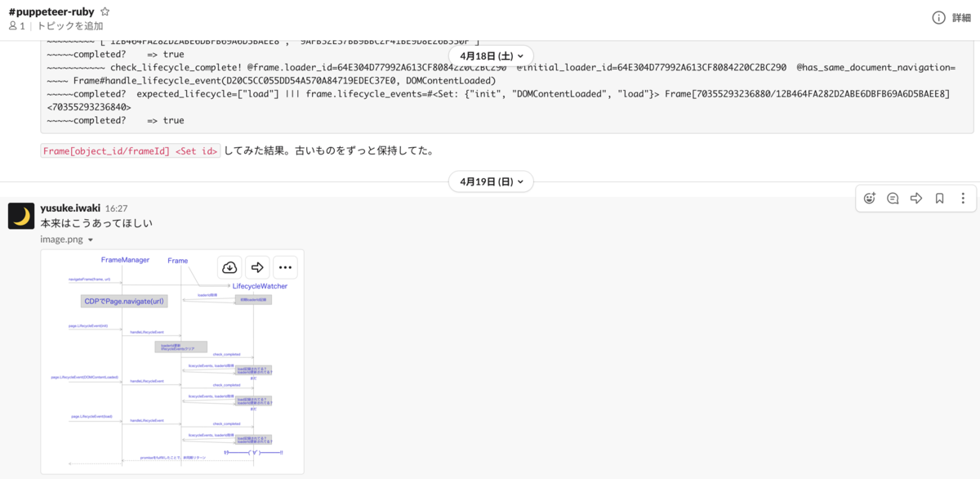Save the message for later with the bookmark

939,199
